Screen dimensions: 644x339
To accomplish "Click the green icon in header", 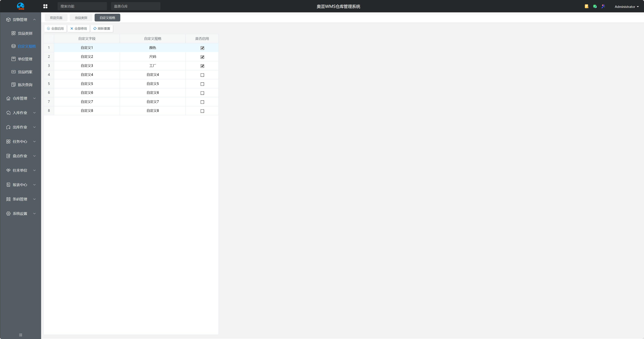I will tap(595, 6).
